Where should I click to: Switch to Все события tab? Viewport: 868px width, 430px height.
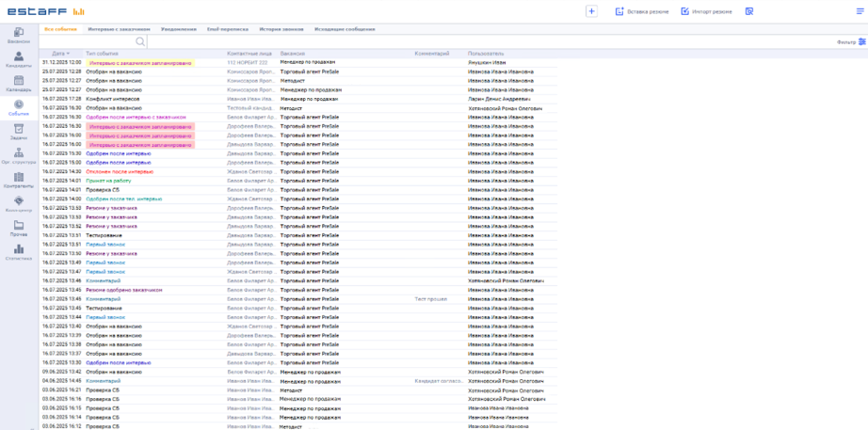(60, 29)
